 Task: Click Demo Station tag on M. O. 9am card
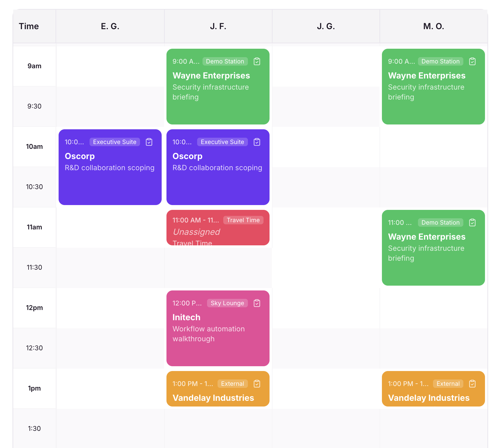click(x=441, y=61)
